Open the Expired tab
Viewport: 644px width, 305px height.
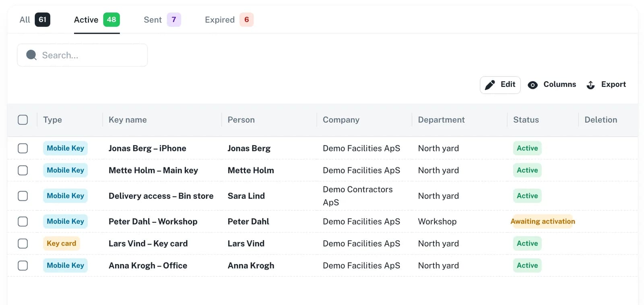[x=229, y=20]
